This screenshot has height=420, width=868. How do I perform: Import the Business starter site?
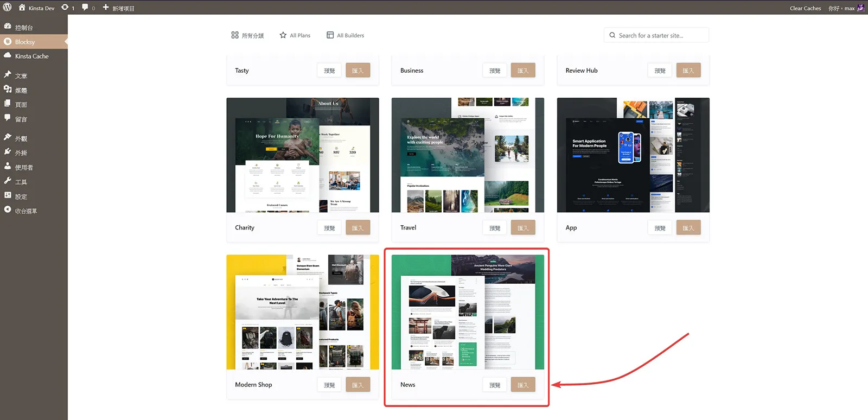pyautogui.click(x=523, y=71)
